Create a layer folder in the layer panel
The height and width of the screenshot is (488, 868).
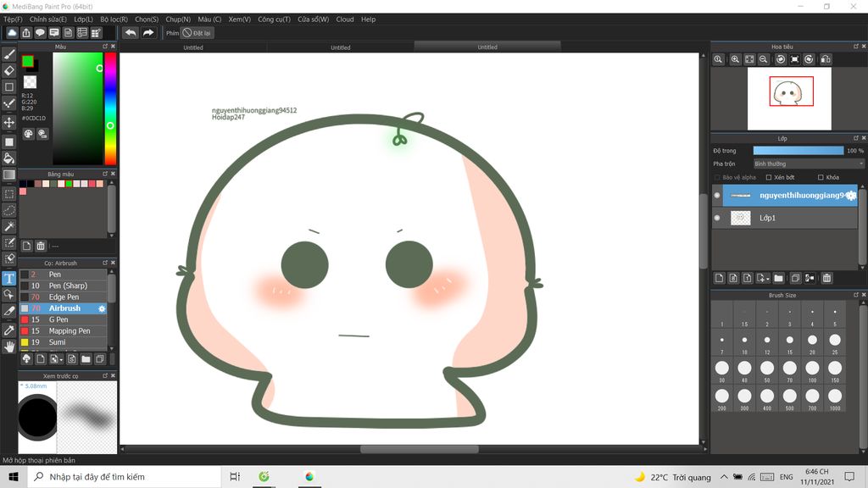pyautogui.click(x=778, y=278)
